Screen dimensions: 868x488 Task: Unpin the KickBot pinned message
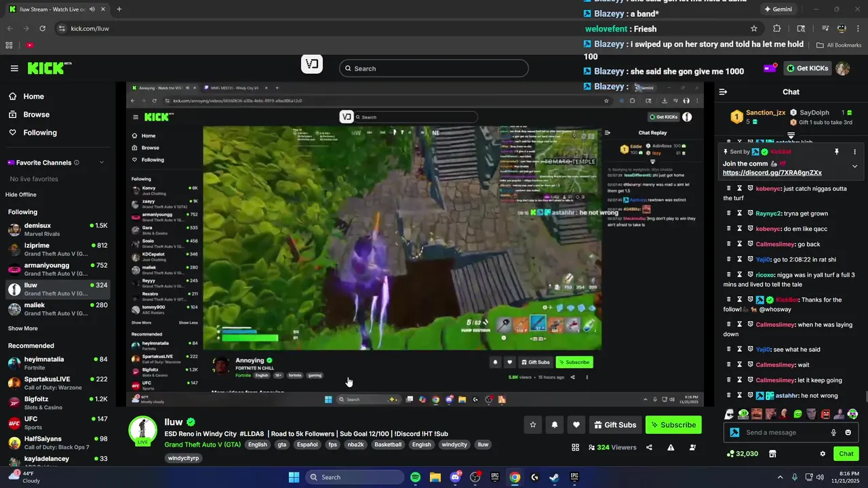(x=837, y=152)
